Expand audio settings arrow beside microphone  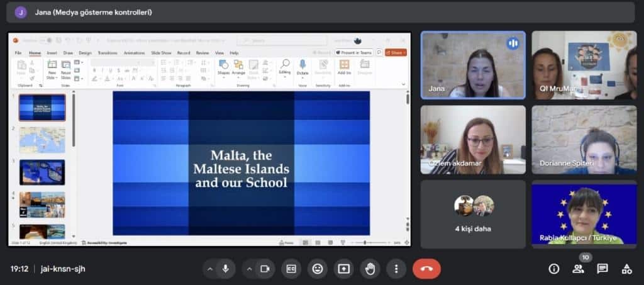click(x=210, y=269)
